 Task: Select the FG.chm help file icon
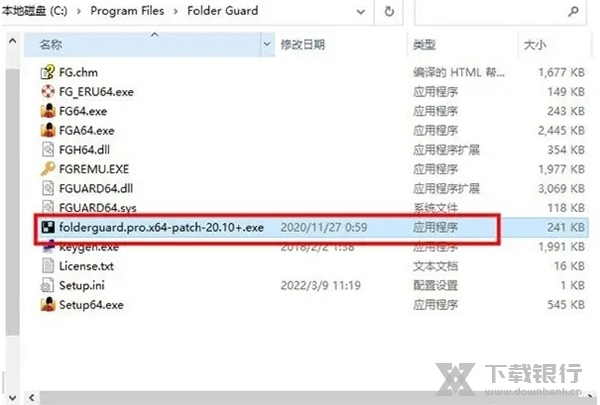(48, 72)
